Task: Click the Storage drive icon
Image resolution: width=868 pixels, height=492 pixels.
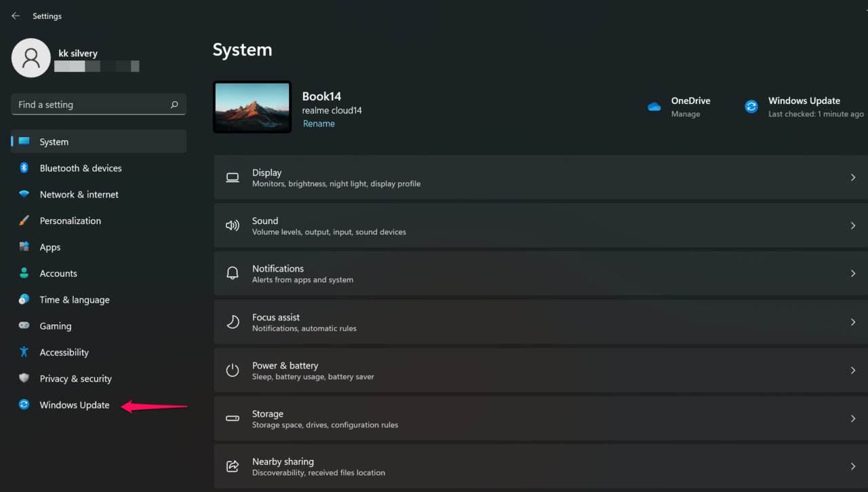Action: pos(233,418)
